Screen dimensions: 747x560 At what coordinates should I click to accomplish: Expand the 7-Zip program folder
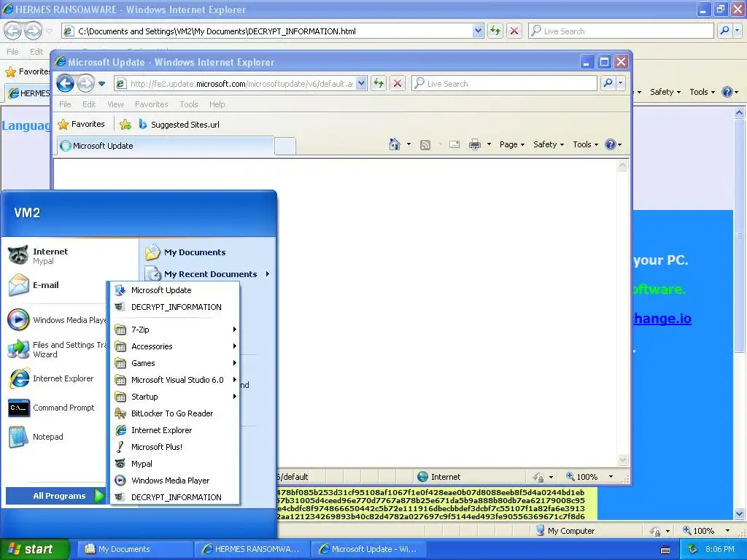click(x=175, y=330)
